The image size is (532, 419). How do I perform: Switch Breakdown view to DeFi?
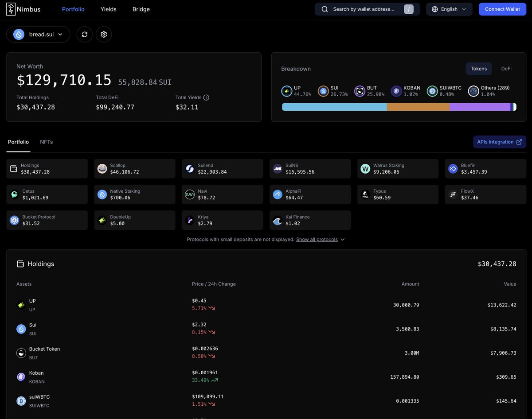click(506, 69)
